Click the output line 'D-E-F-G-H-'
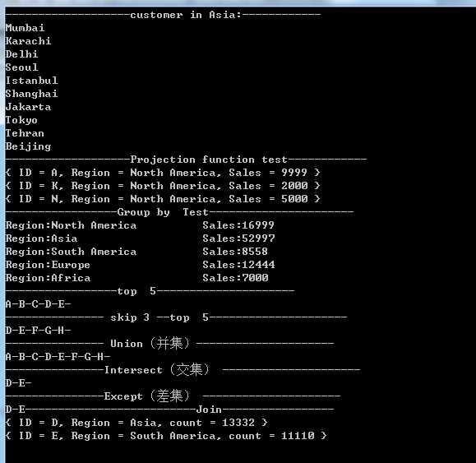 [x=39, y=331]
